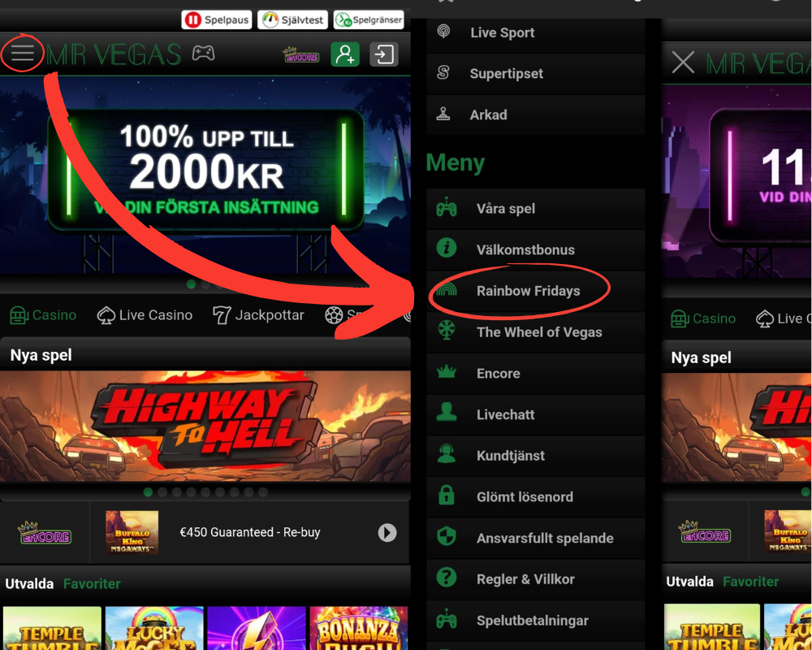Open the Spelgränser button

pyautogui.click(x=369, y=19)
